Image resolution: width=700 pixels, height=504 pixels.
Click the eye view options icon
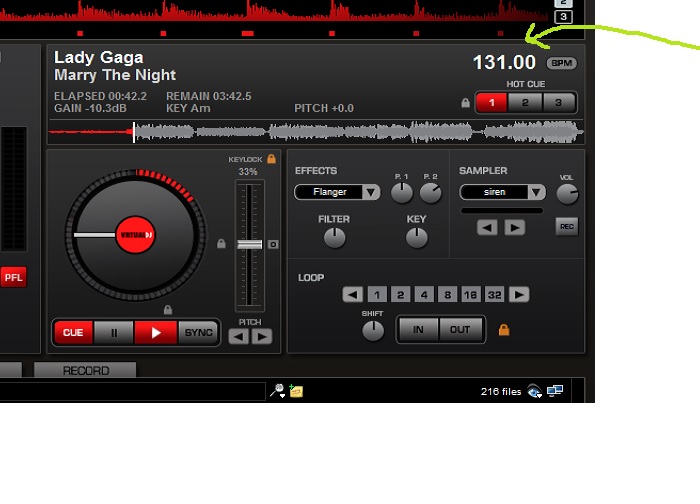pyautogui.click(x=534, y=391)
